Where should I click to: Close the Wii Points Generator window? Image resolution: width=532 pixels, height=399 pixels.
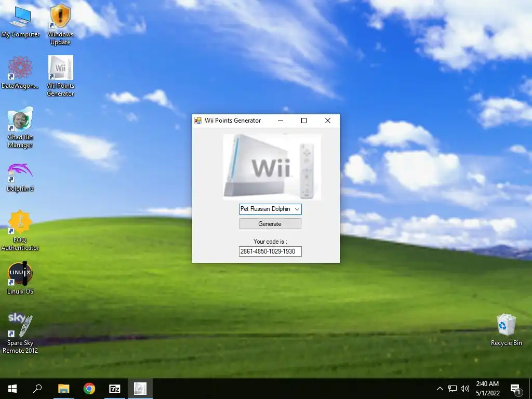(327, 121)
